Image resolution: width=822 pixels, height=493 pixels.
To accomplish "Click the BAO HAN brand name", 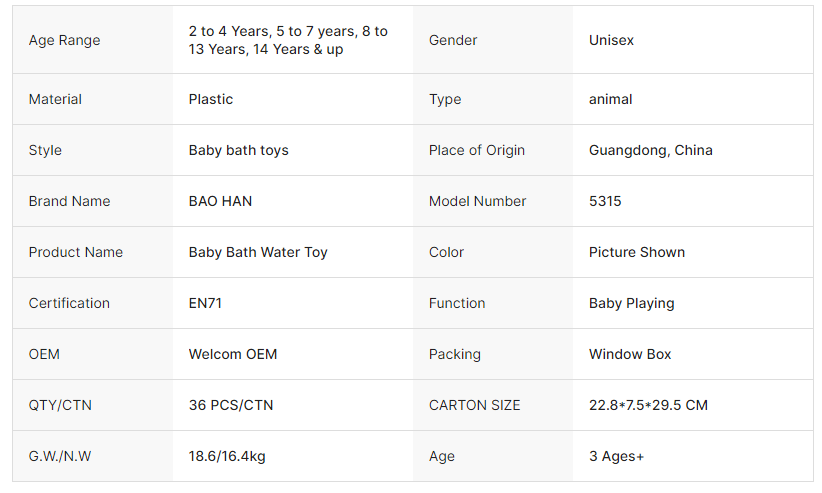I will 220,201.
